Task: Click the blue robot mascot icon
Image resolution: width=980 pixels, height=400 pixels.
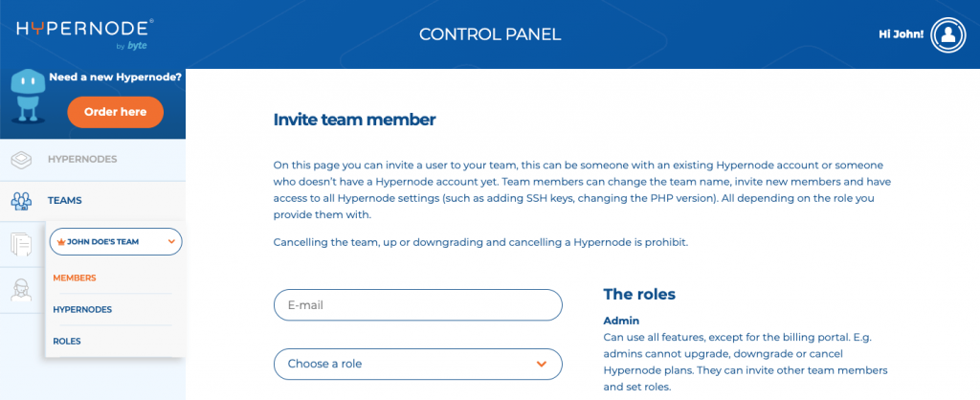Action: point(27,95)
